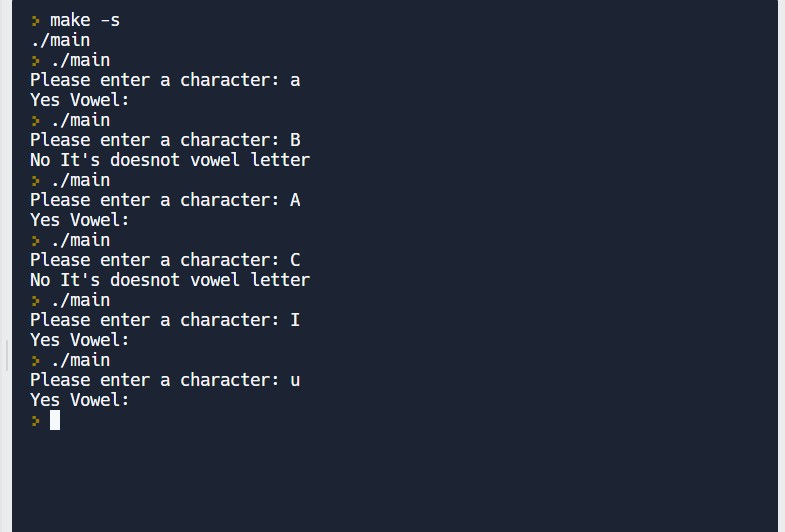The image size is (785, 532).
Task: Click the input character 'B'
Action: pyautogui.click(x=295, y=140)
